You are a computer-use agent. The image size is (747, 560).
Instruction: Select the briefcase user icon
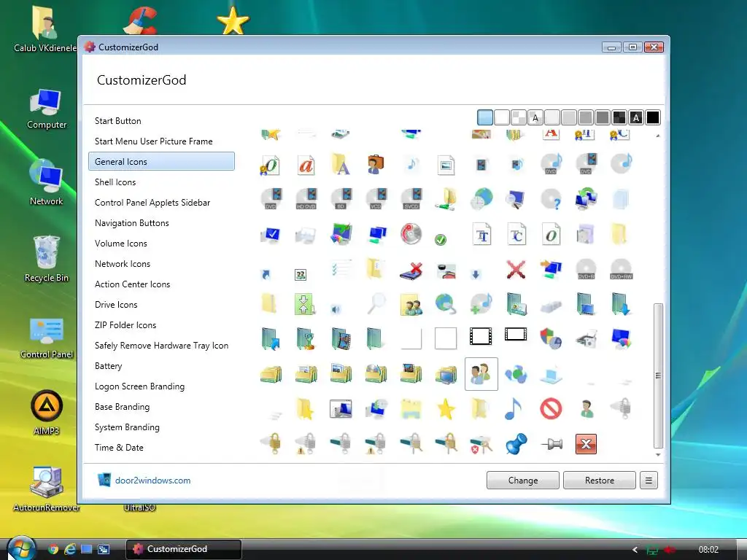tap(376, 164)
